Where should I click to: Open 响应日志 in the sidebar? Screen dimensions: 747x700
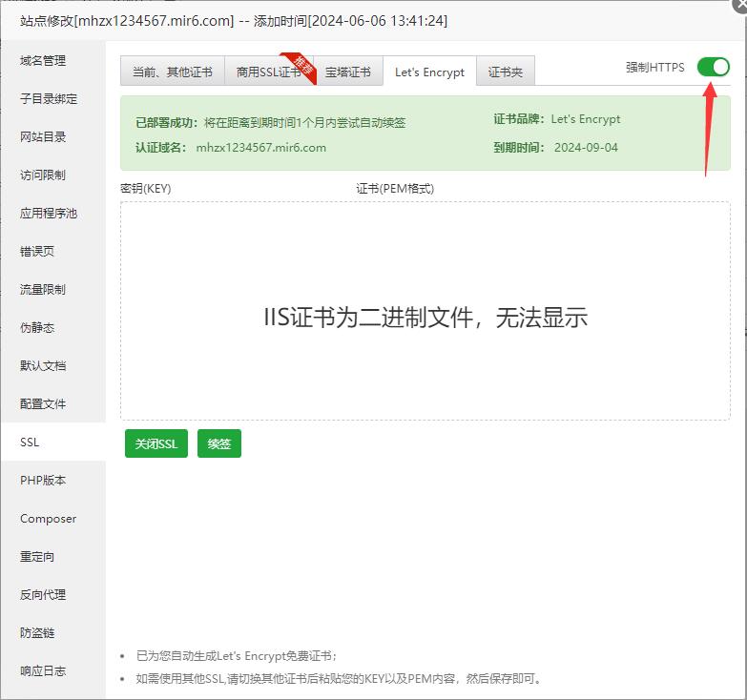pyautogui.click(x=43, y=671)
